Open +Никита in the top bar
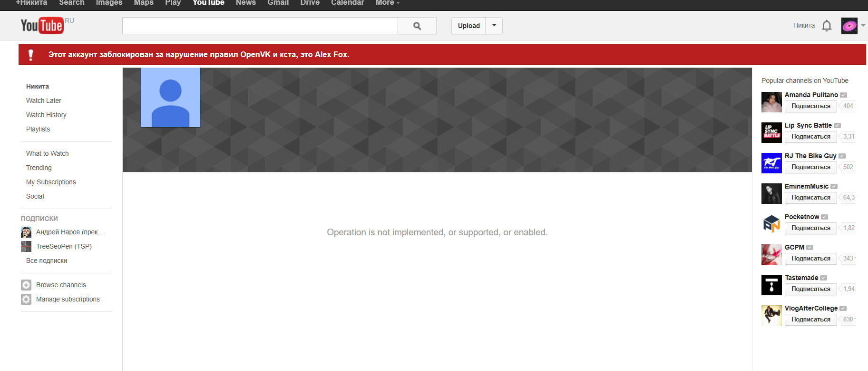 point(31,3)
